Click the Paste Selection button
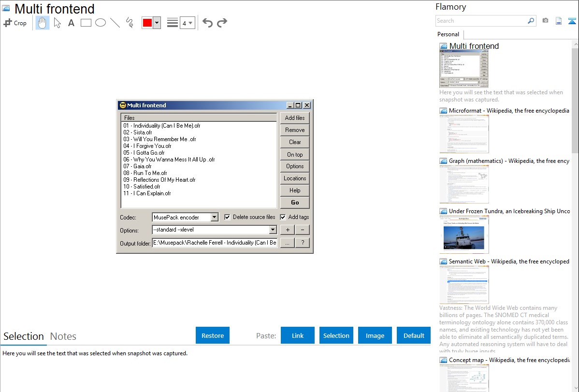This screenshot has height=392, width=579. click(336, 335)
